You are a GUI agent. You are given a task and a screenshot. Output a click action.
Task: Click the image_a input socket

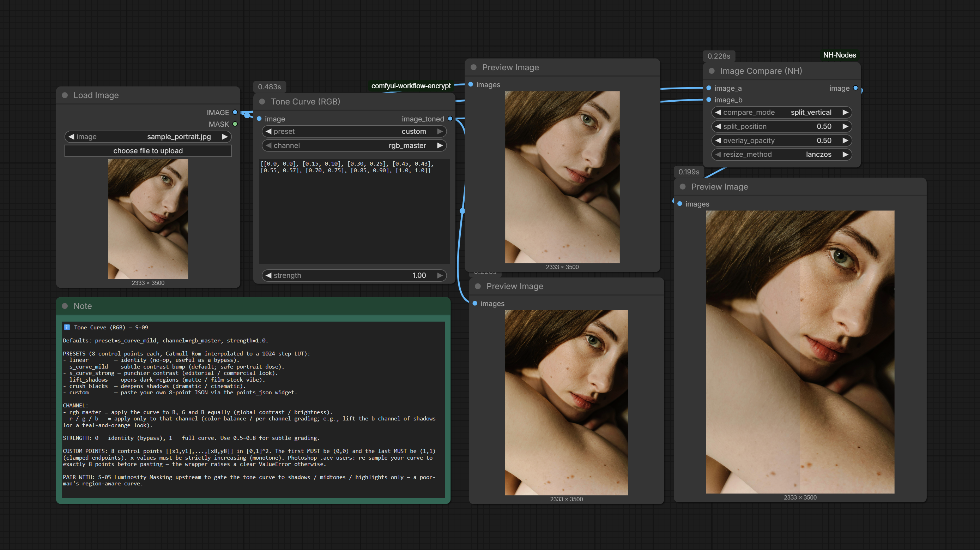pyautogui.click(x=709, y=88)
